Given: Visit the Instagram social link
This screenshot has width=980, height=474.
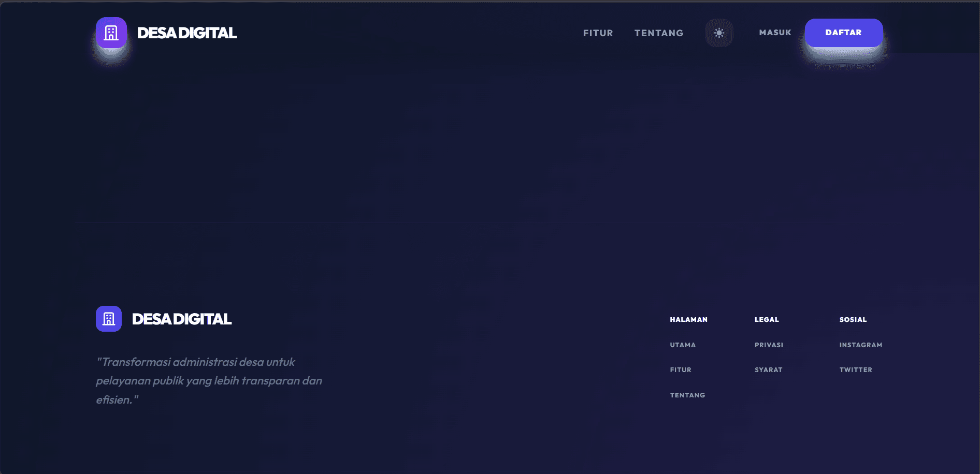Looking at the screenshot, I should point(860,345).
